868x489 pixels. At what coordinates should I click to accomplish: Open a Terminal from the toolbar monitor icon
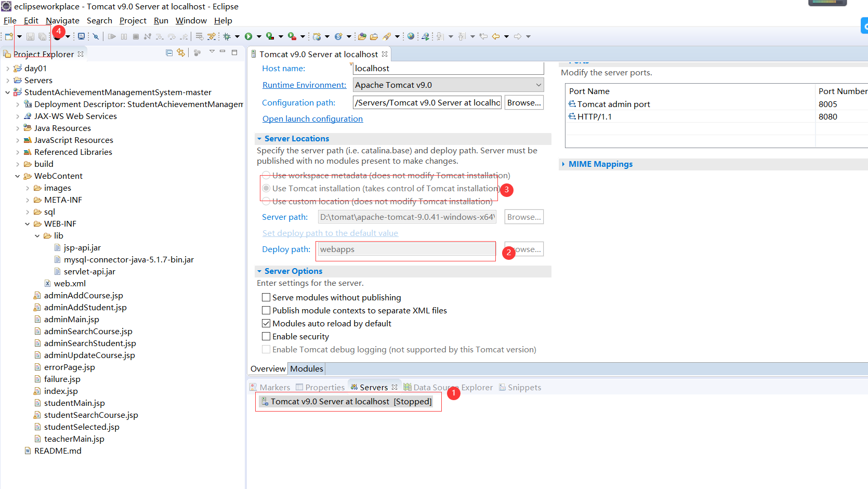point(81,36)
